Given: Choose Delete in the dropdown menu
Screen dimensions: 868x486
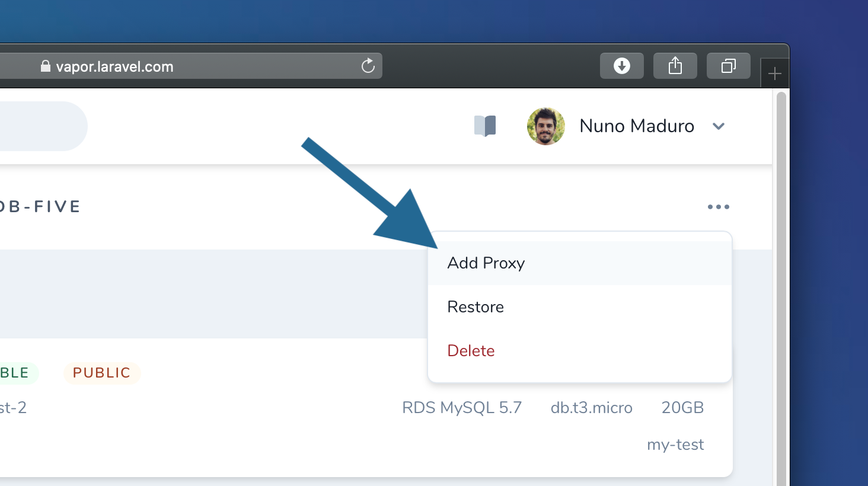Looking at the screenshot, I should tap(580, 351).
